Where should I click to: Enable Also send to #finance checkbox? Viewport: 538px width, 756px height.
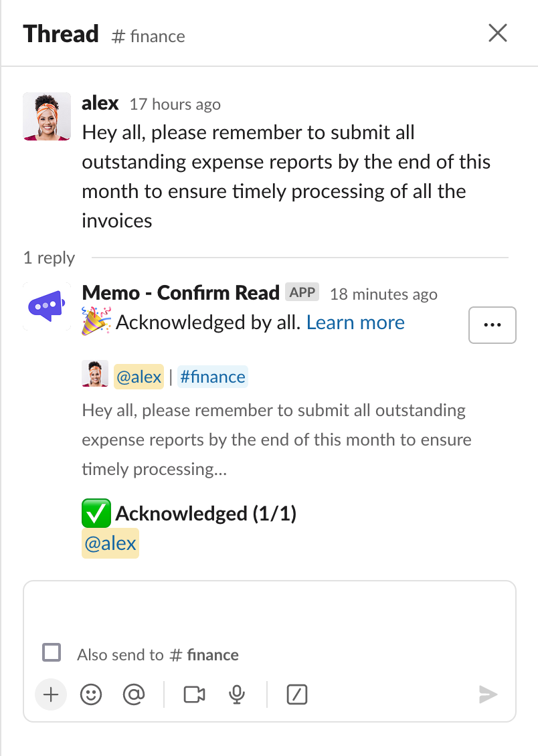pos(52,652)
